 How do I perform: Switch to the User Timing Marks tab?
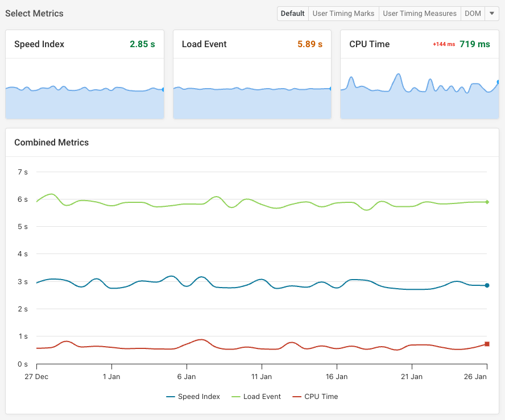point(343,13)
